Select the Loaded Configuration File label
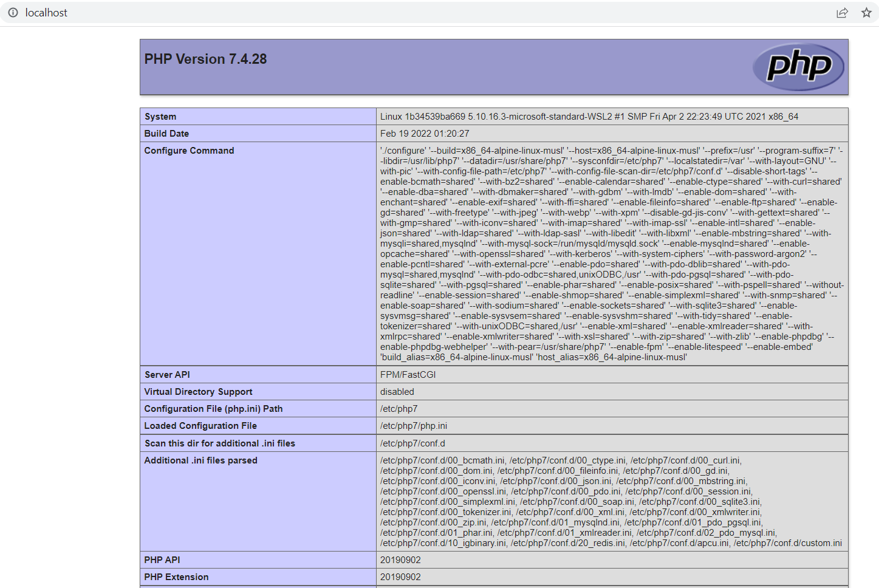 coord(200,426)
